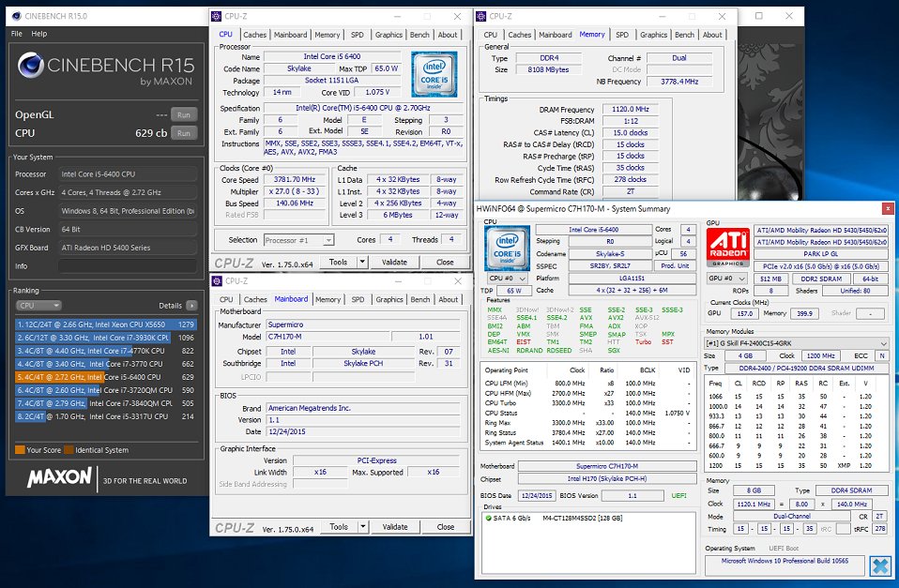Click the green SATA drive status icon

[x=489, y=518]
